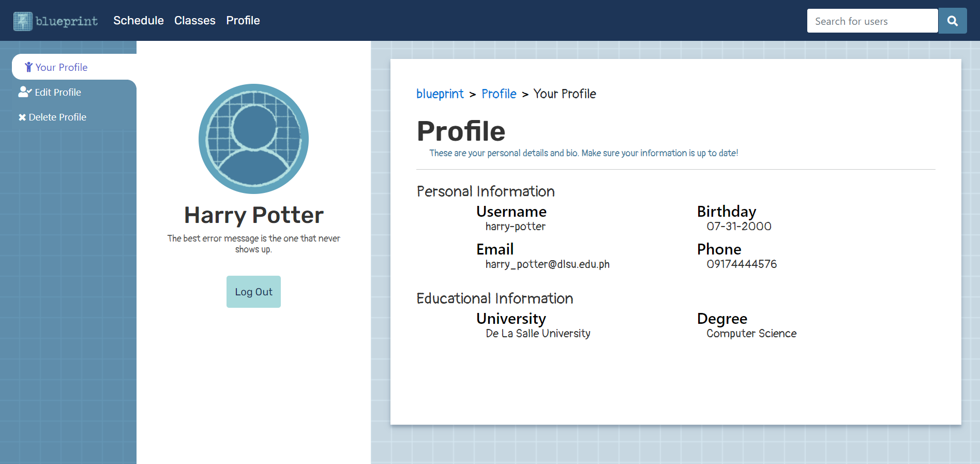Follow the Profile breadcrumb link
Viewport: 980px width, 464px height.
[499, 94]
